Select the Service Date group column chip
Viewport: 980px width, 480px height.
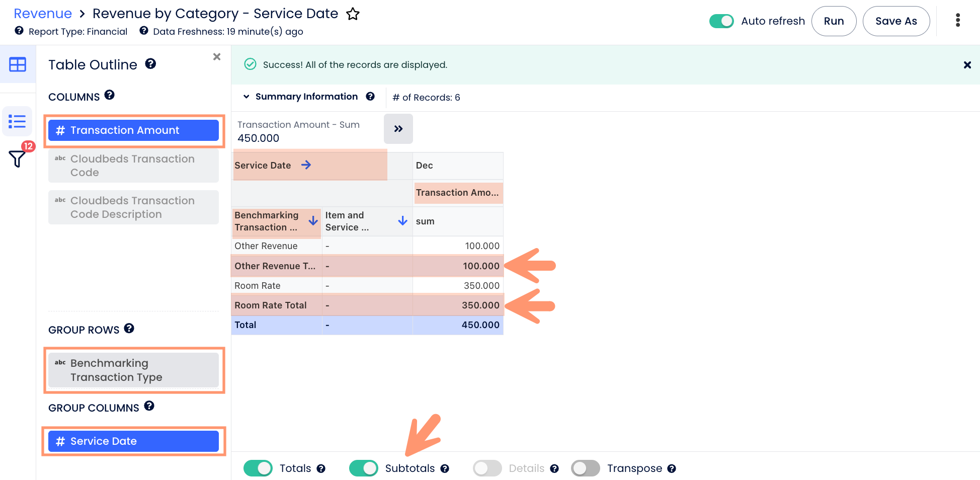[133, 441]
